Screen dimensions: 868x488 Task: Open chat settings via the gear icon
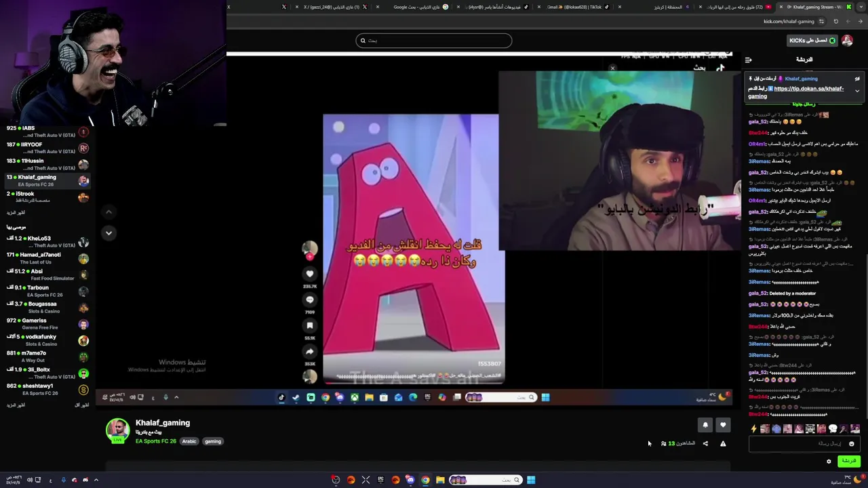[829, 462]
